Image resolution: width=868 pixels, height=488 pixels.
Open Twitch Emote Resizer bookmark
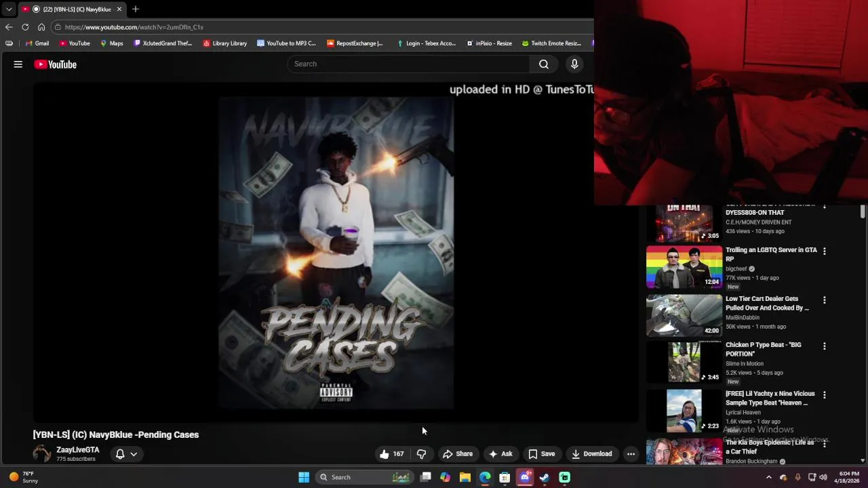point(551,43)
